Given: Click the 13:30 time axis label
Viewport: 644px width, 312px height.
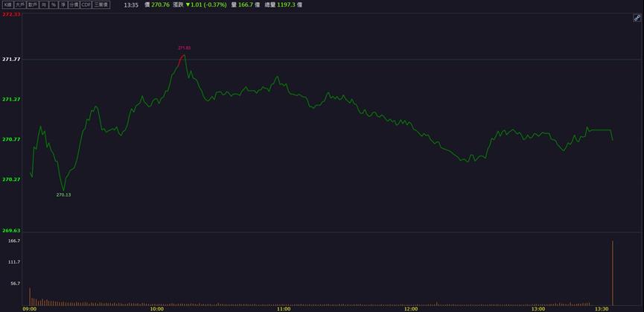Looking at the screenshot, I should tap(602, 309).
